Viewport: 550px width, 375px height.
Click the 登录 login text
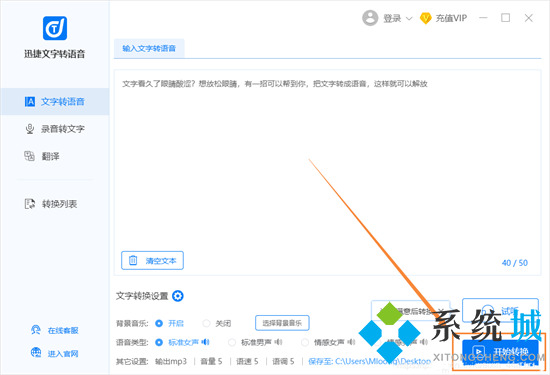pos(392,18)
